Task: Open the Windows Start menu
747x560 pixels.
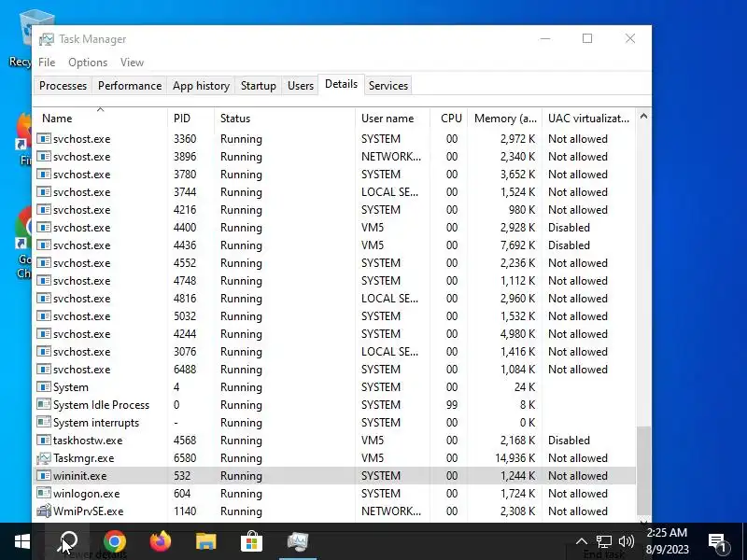Action: click(x=21, y=541)
